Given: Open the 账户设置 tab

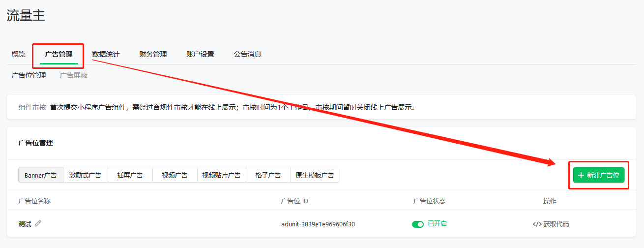Looking at the screenshot, I should [200, 54].
